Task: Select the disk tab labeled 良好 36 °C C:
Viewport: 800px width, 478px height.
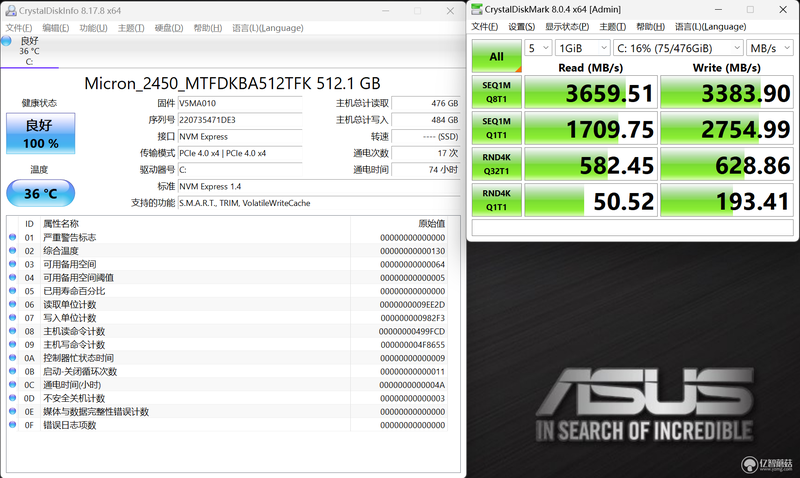Action: (30, 51)
